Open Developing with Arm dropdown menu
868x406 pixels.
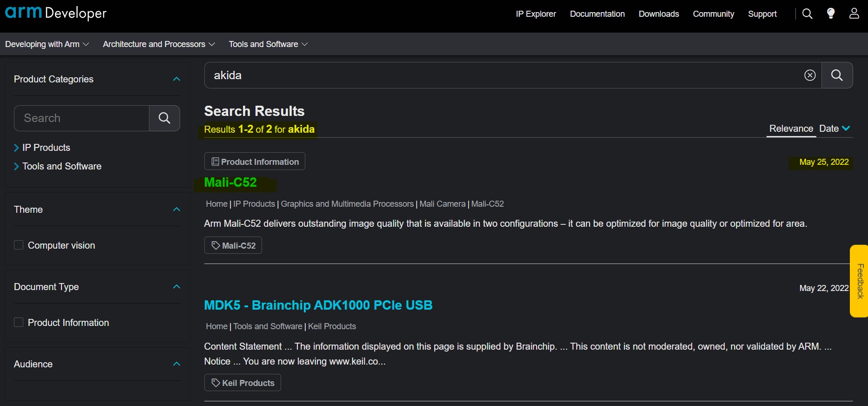point(47,44)
